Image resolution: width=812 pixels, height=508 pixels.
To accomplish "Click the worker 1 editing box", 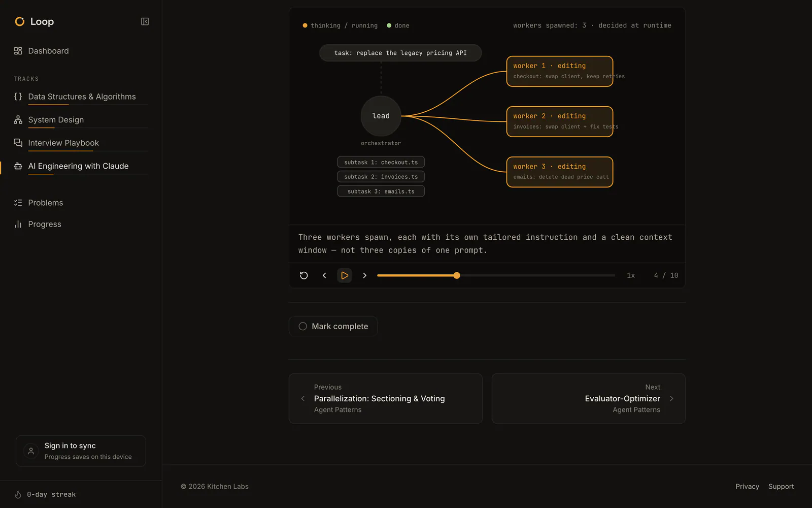I will click(x=560, y=71).
